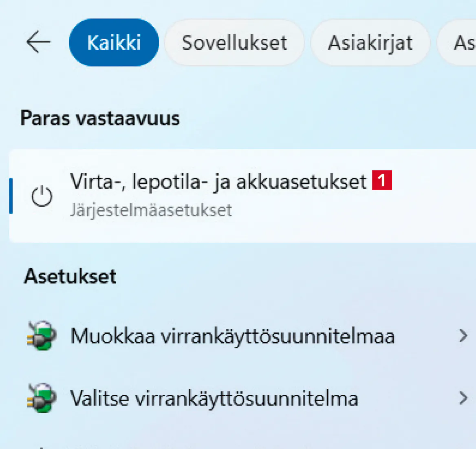Click empty space right of the Asetukset heading
Viewport: 476px width, 449px height.
tap(285, 276)
